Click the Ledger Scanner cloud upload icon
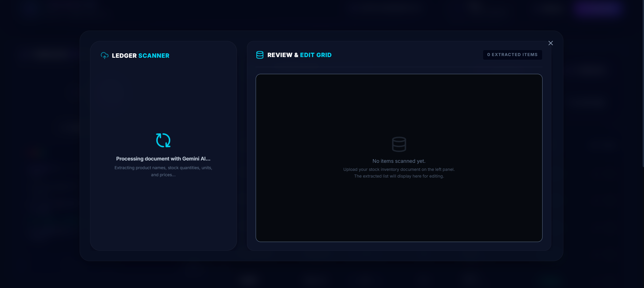Image resolution: width=644 pixels, height=288 pixels. 104,56
